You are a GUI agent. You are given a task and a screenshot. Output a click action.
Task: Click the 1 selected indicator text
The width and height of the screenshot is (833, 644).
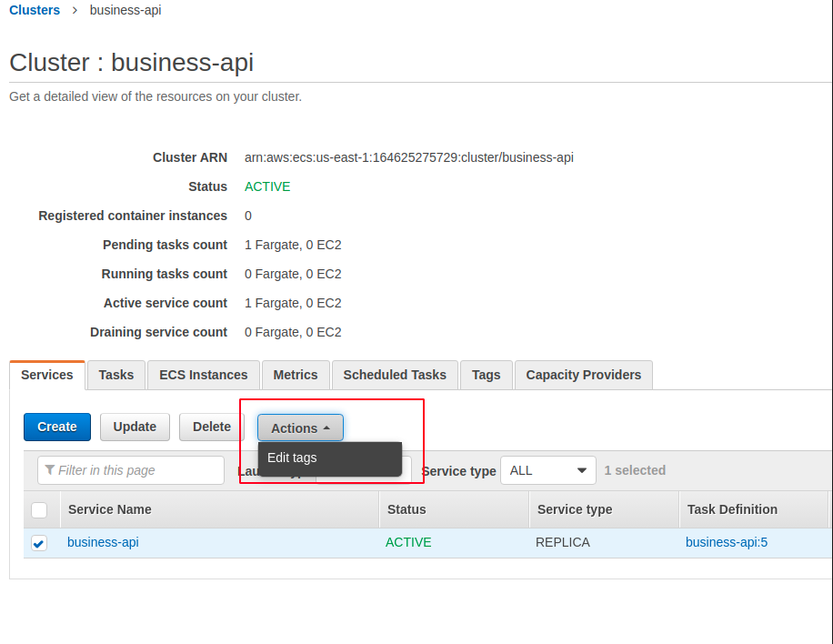point(635,470)
